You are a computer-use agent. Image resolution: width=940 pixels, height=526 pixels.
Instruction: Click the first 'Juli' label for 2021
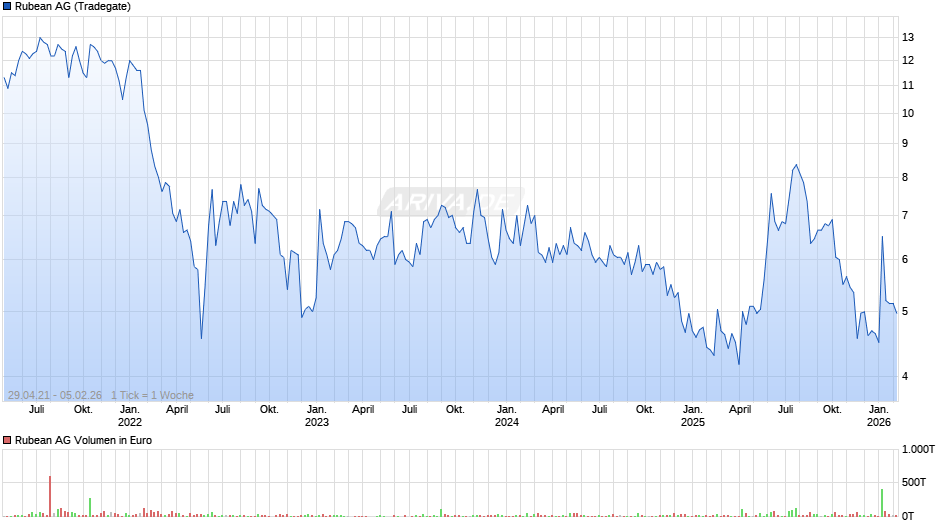click(37, 410)
